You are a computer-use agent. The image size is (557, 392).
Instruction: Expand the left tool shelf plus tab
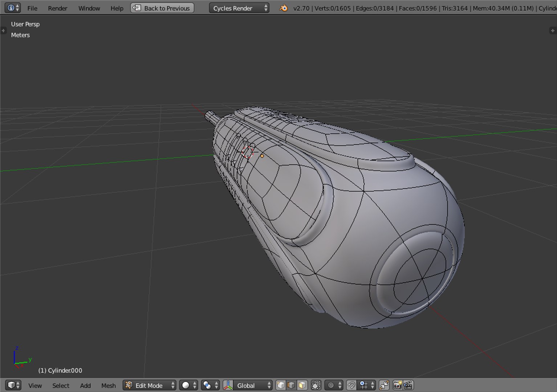[x=3, y=30]
